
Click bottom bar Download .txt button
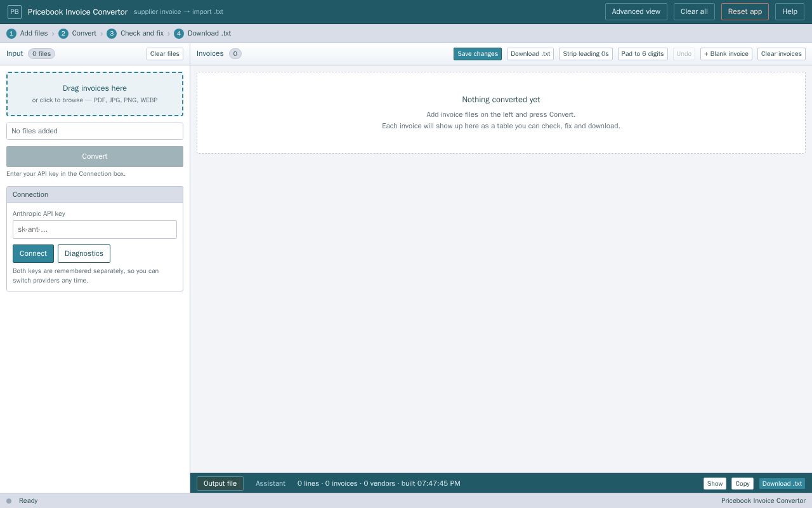[x=782, y=484]
